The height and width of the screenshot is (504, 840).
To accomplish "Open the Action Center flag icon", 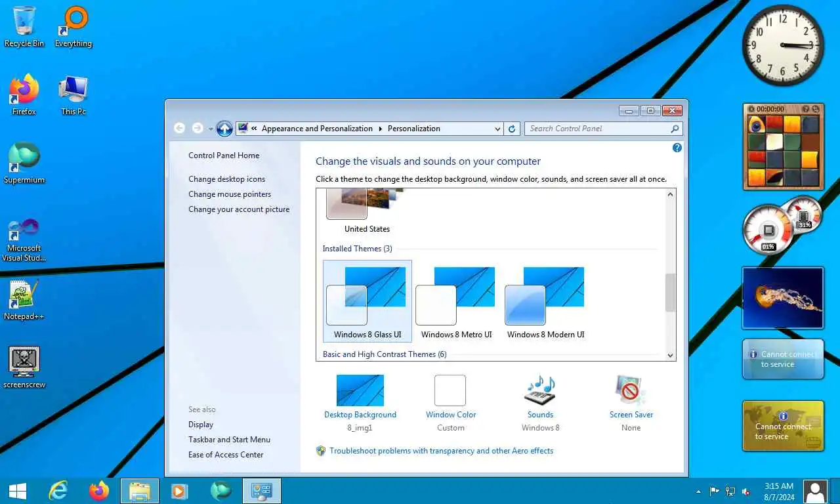I will pos(715,491).
